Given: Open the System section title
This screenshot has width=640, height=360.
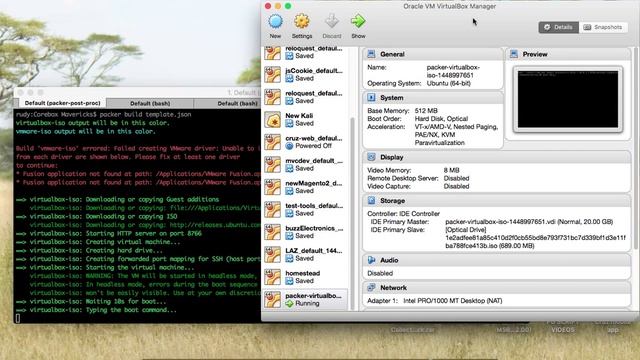Looking at the screenshot, I should pyautogui.click(x=391, y=98).
